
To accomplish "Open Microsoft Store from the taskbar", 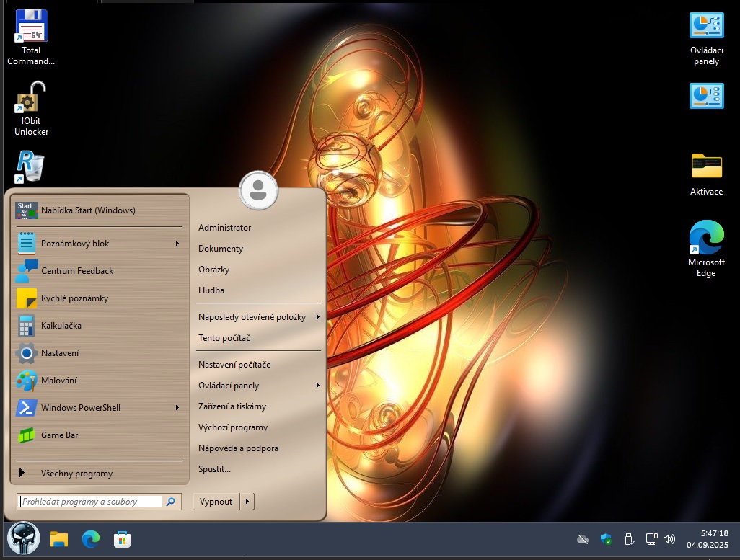I will coord(122,539).
